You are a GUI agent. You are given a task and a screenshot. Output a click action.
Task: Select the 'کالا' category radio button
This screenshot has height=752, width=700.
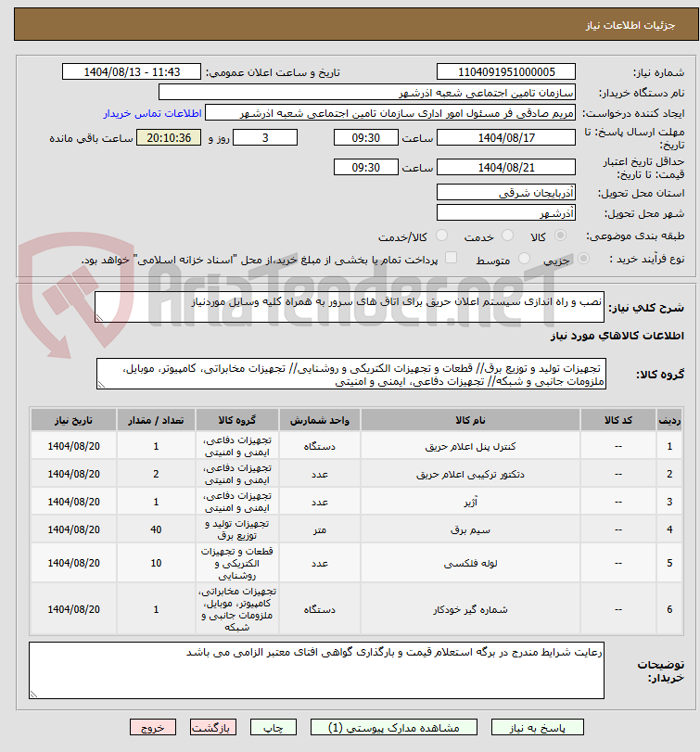559,236
